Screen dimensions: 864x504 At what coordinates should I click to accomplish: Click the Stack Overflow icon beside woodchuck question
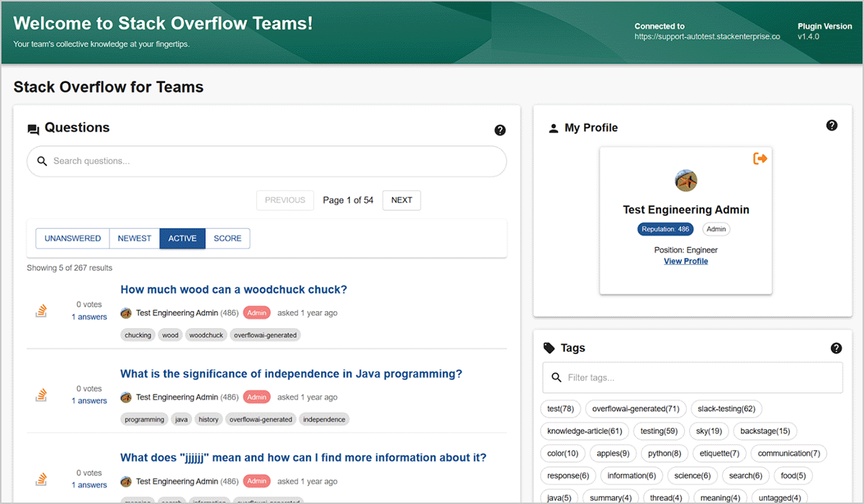[x=42, y=311]
